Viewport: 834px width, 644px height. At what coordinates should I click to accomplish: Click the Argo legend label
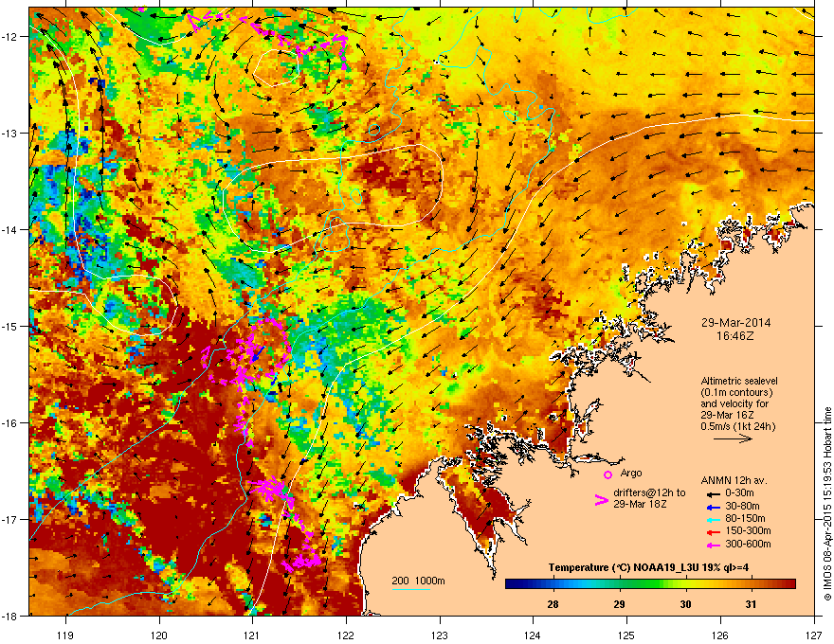point(631,473)
